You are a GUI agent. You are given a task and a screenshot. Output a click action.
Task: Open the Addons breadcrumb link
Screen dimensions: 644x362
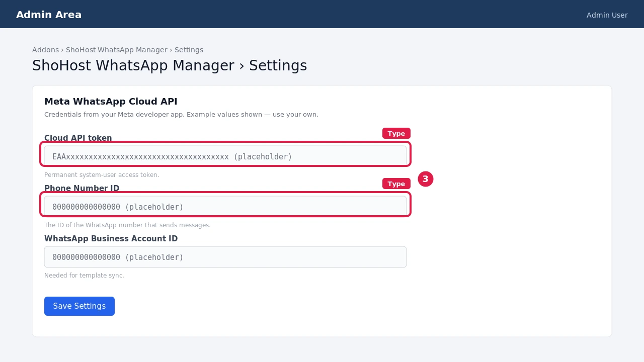(45, 50)
